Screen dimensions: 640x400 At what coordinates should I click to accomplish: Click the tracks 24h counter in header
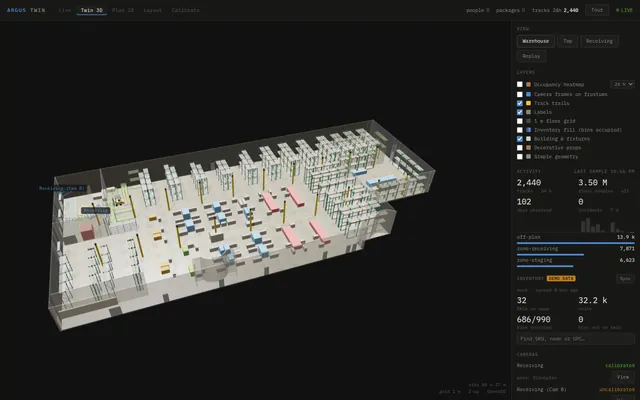point(555,10)
